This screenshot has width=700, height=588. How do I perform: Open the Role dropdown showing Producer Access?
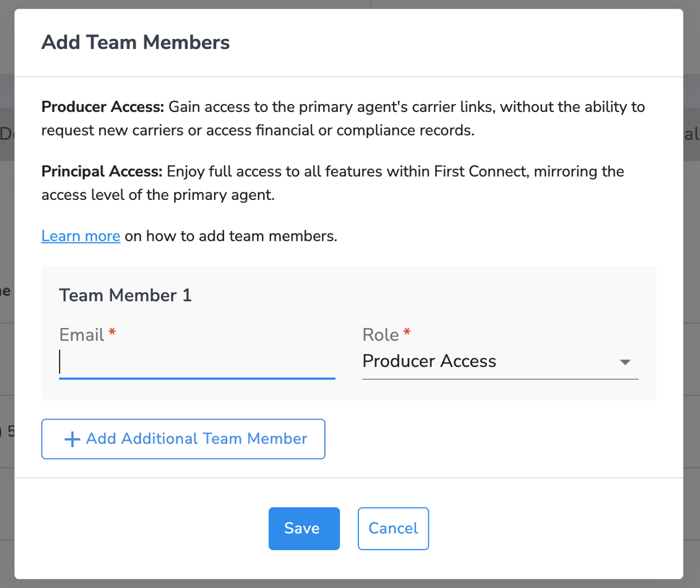coord(499,361)
